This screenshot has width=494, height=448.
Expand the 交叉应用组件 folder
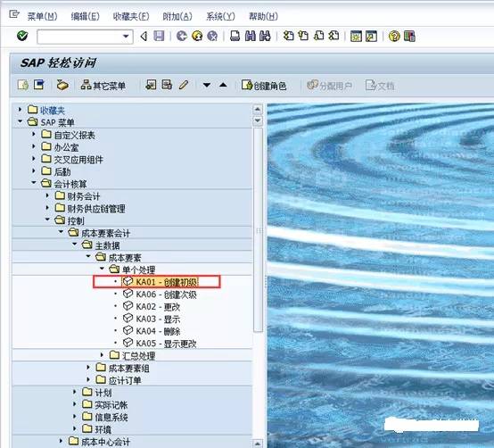coord(33,159)
